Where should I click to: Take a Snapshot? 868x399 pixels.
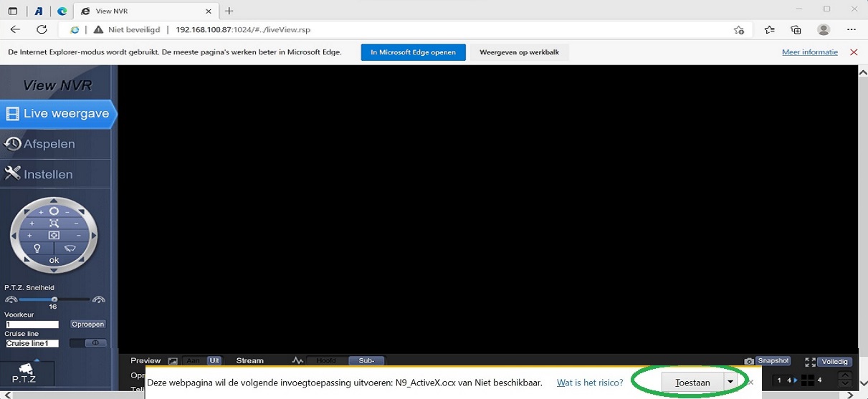773,361
